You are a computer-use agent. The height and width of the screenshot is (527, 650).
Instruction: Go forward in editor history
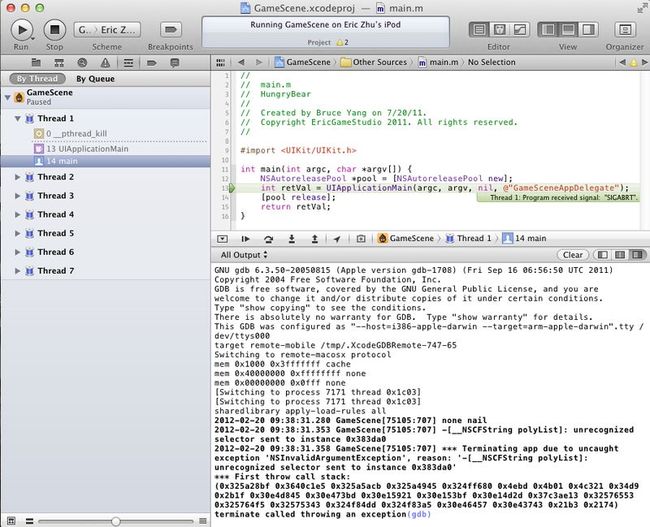click(259, 63)
